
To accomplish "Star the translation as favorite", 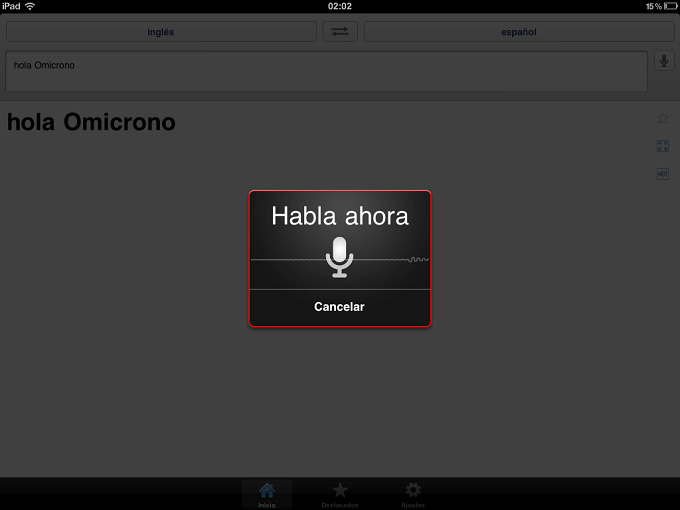I will pos(662,118).
